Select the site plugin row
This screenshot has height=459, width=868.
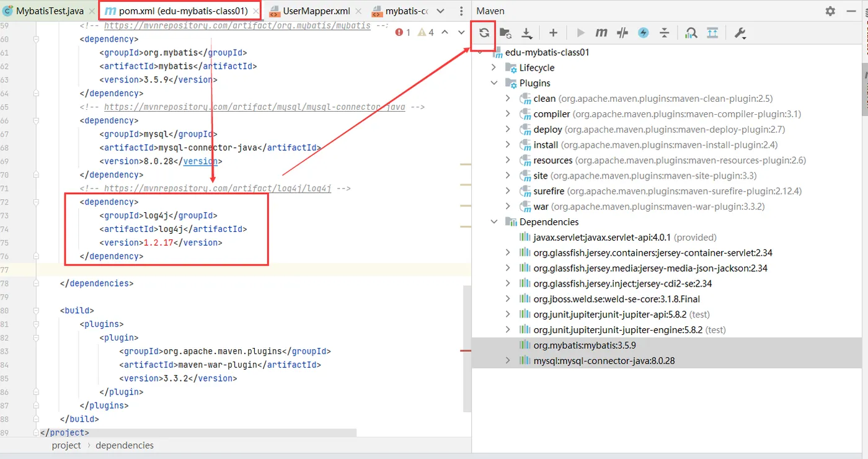point(667,176)
